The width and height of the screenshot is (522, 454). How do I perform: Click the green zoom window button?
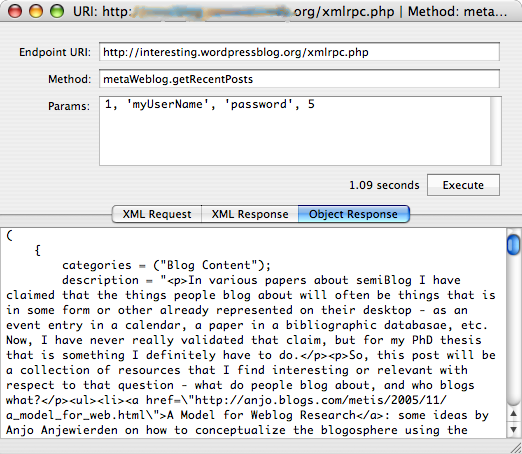(57, 11)
